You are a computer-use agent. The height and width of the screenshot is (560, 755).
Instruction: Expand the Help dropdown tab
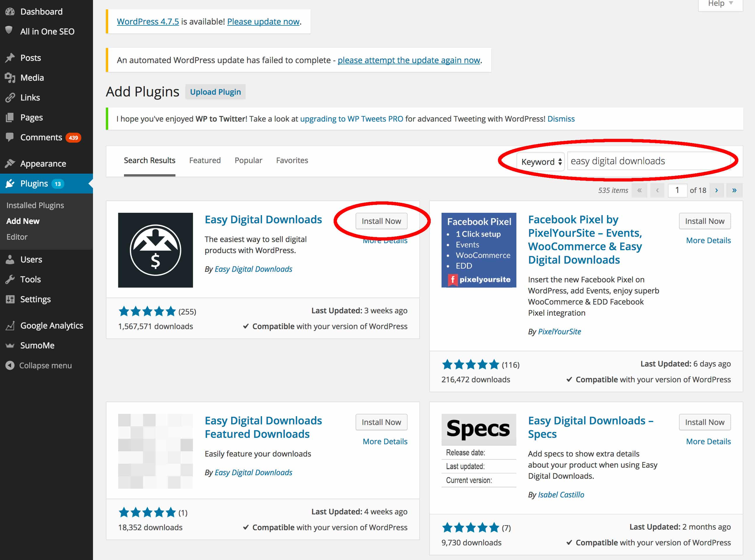tap(720, 4)
